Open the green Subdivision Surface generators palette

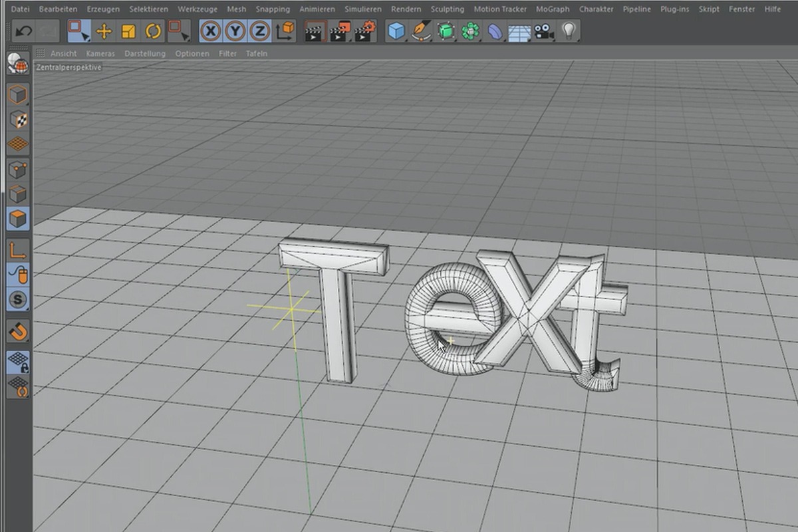[x=446, y=31]
